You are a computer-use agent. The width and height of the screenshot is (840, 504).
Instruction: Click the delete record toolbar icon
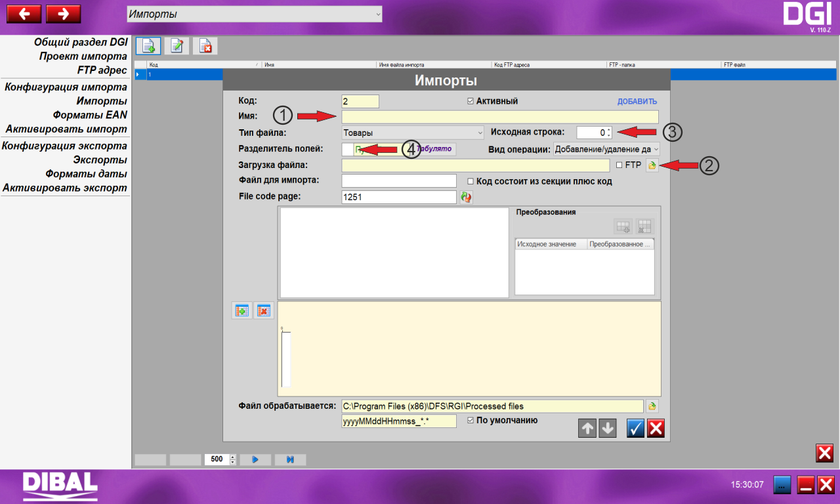[205, 46]
